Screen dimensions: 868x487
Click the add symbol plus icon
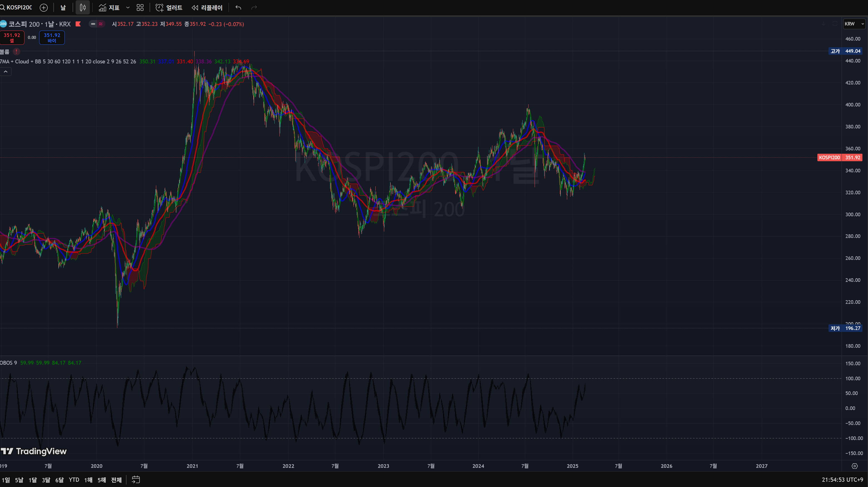43,8
